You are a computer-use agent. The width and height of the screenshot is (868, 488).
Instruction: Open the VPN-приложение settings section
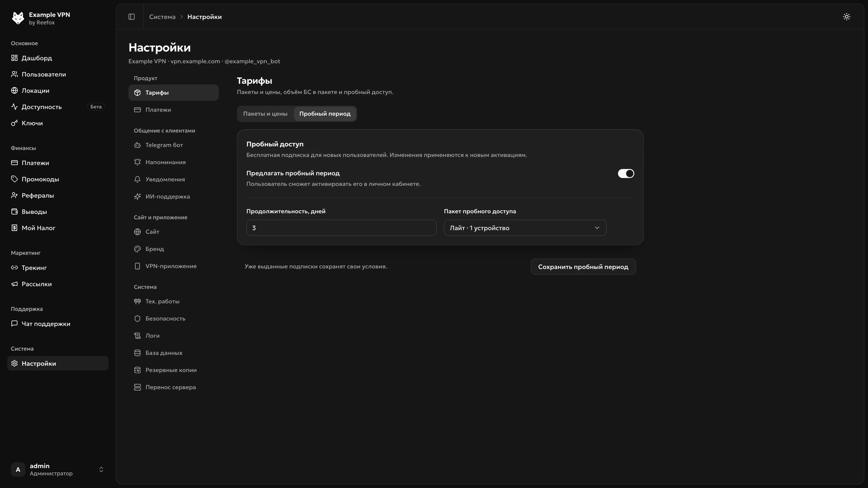tap(174, 266)
